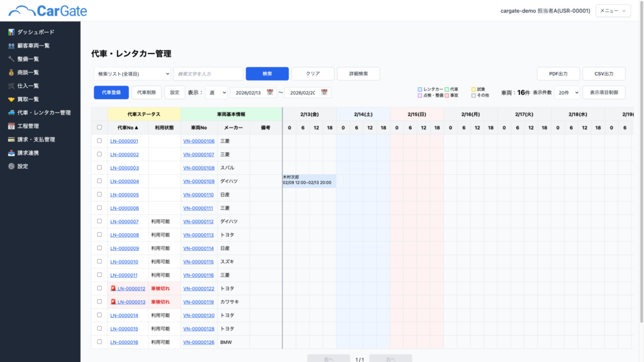644x362 pixels.
Task: Click the gear icon for 設定 in sidebar
Action: pos(11,167)
